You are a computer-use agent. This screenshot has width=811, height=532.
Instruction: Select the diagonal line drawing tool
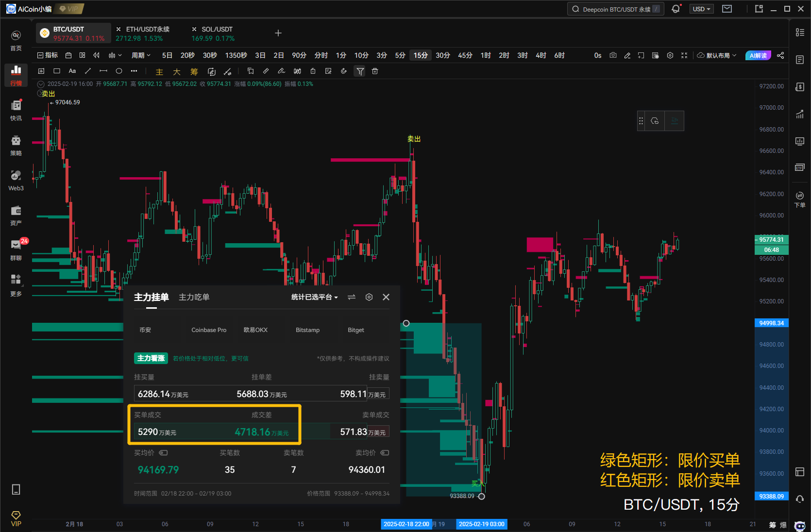tap(88, 71)
